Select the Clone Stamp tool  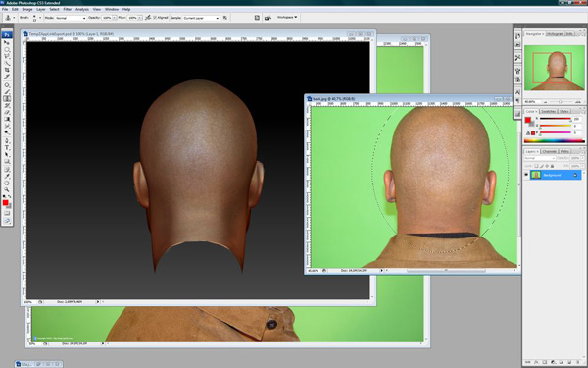[7, 99]
